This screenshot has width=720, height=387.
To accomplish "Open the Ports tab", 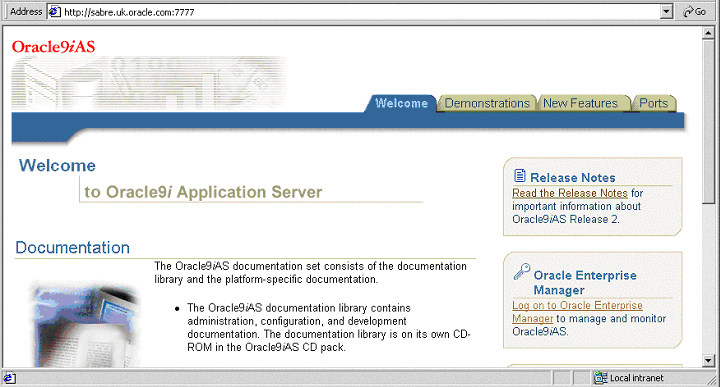I will [x=653, y=103].
